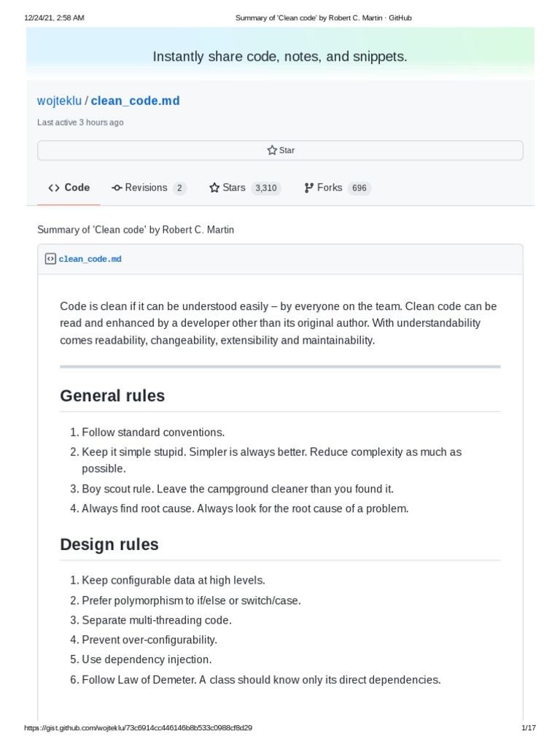Switch to the Revisions tab
The width and height of the screenshot is (560, 747).
point(149,188)
